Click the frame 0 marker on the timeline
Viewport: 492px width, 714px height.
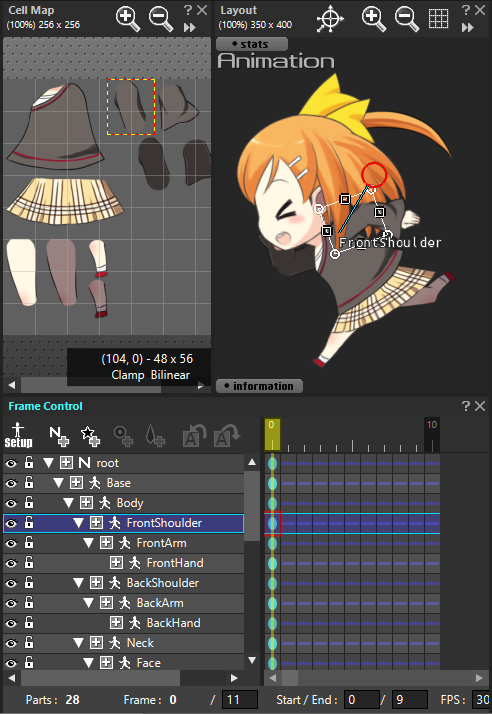pyautogui.click(x=272, y=434)
